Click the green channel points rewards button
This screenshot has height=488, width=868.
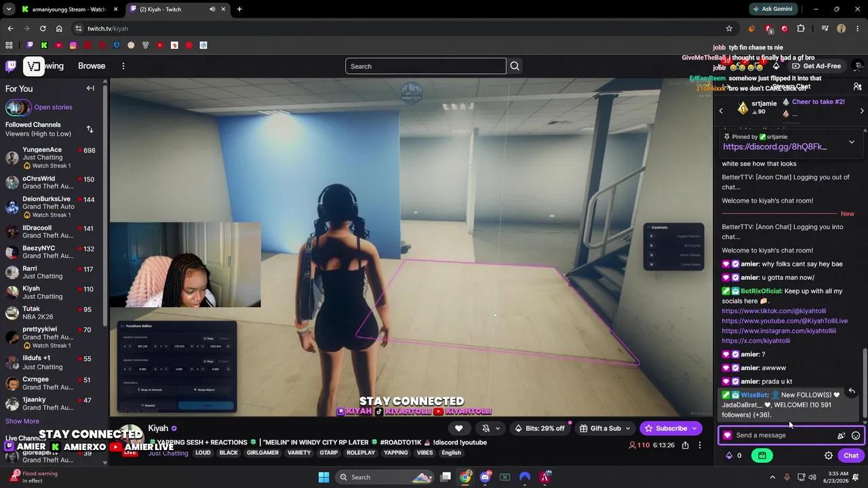tap(762, 455)
